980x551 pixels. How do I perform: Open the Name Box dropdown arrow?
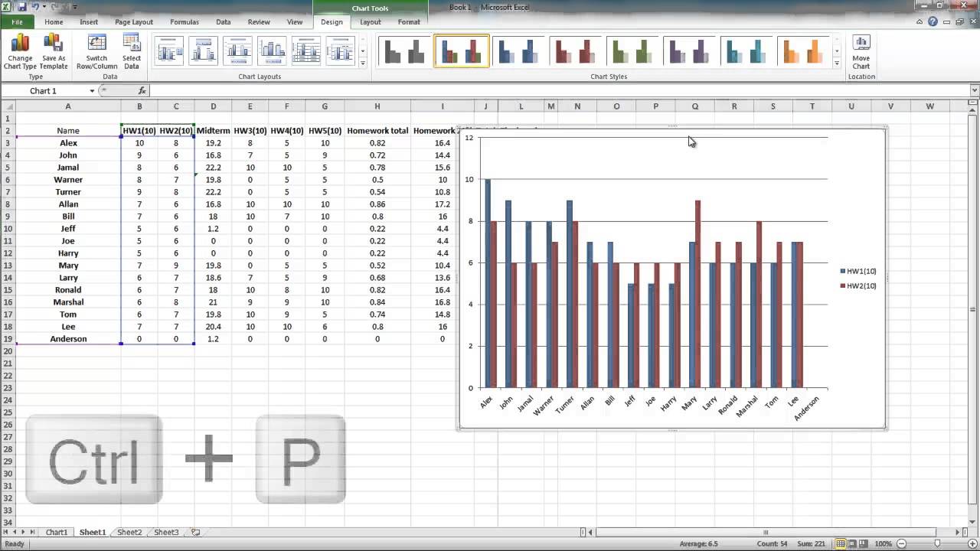pyautogui.click(x=92, y=91)
